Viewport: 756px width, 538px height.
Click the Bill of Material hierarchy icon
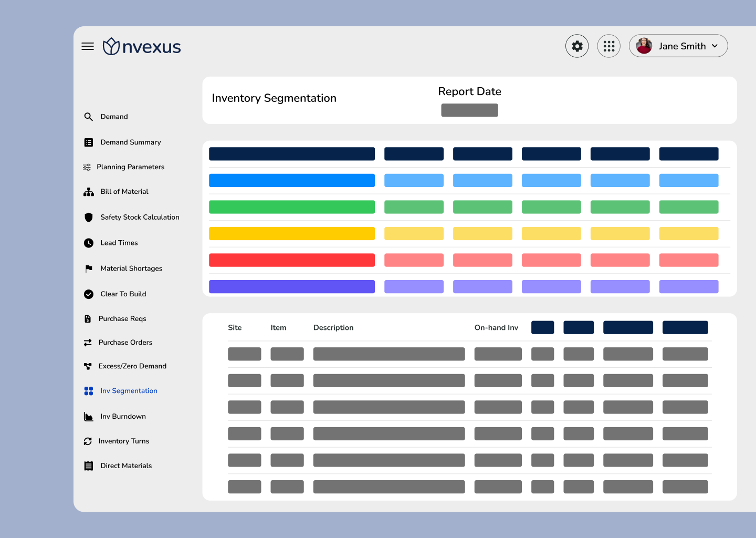(x=89, y=192)
